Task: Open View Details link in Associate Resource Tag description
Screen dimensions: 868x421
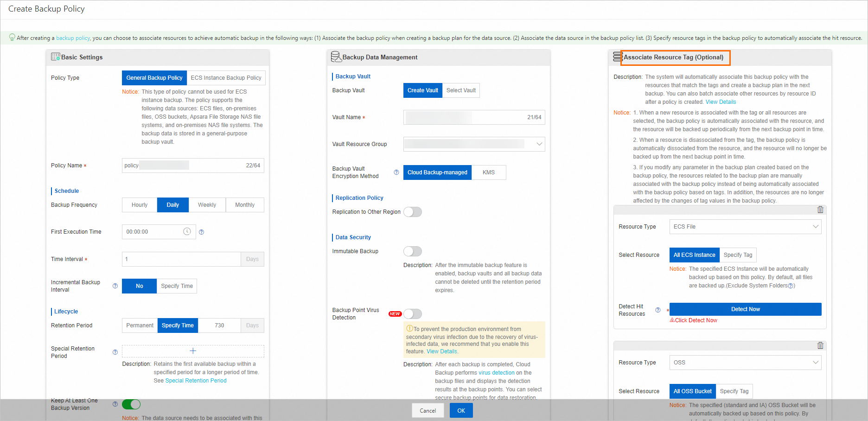Action: pyautogui.click(x=721, y=102)
